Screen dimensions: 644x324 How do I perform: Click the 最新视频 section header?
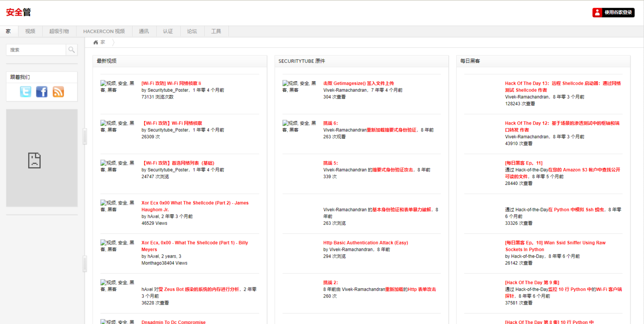107,61
